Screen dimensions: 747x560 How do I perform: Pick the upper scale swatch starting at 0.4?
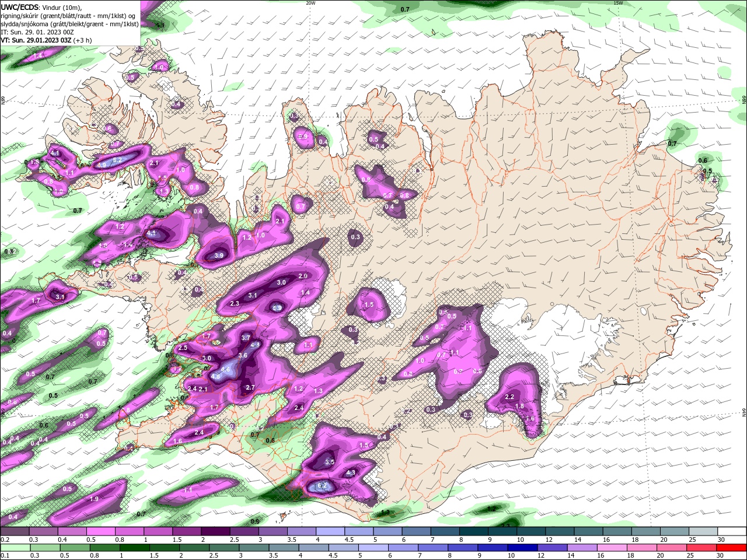(x=72, y=531)
